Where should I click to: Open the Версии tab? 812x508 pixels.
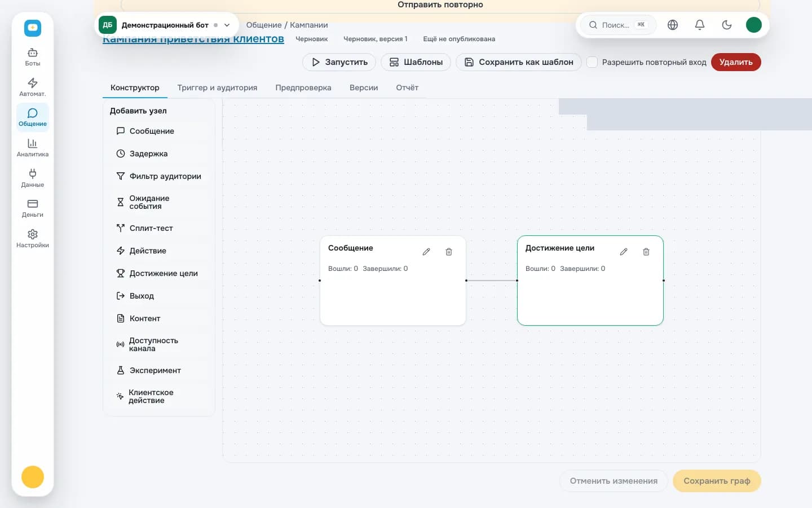(364, 87)
